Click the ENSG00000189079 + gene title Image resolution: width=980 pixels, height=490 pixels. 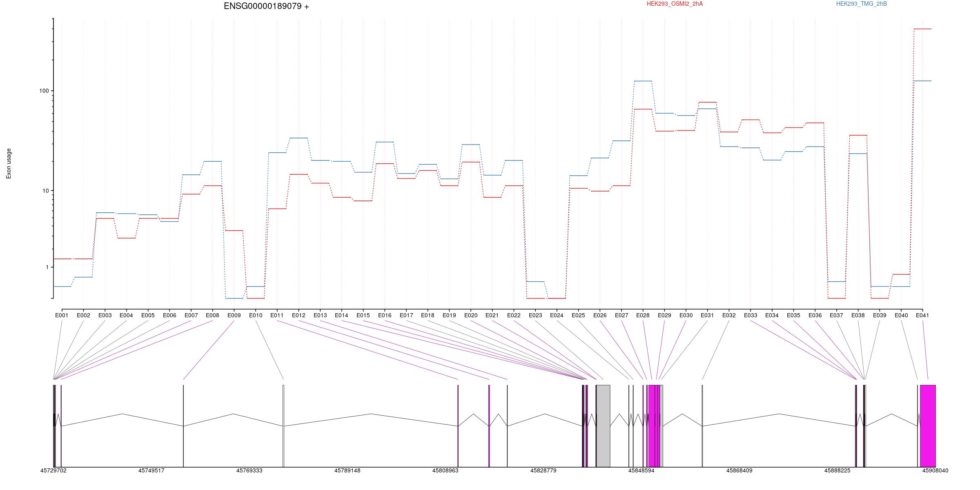[266, 6]
